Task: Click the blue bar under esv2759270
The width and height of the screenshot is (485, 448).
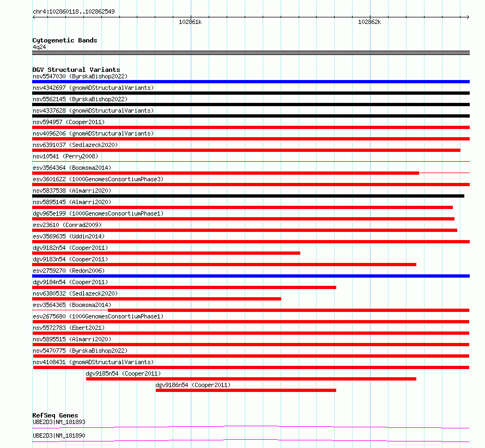Action: (x=251, y=276)
